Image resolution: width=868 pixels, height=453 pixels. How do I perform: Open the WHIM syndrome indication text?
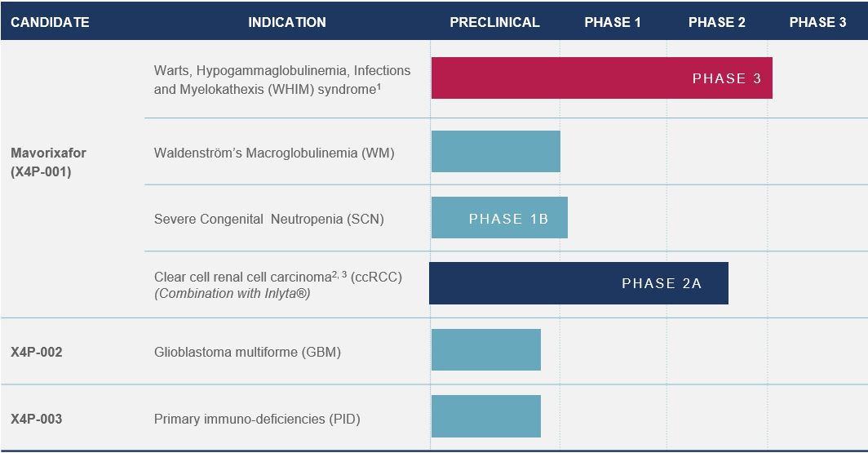[281, 80]
